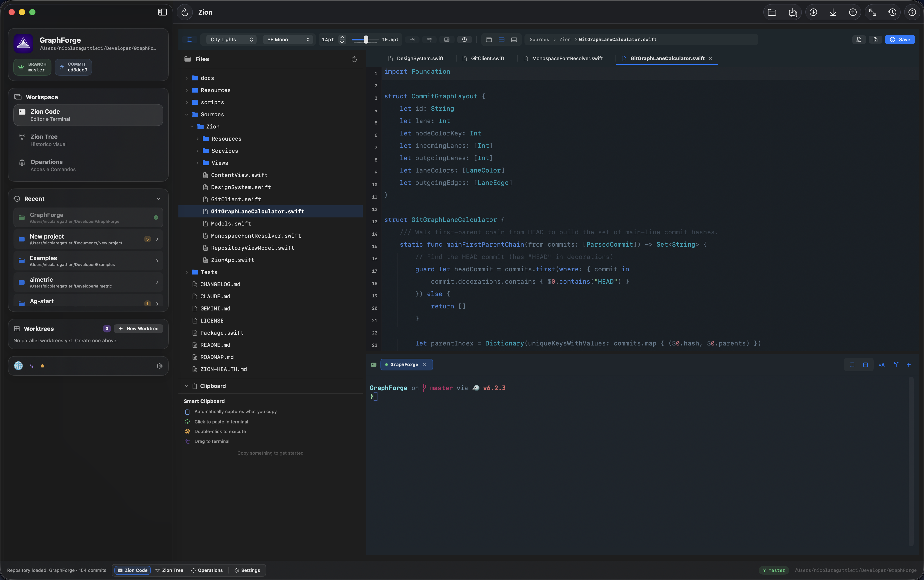
Task: Open the City Lights theme dropdown
Action: coord(230,40)
